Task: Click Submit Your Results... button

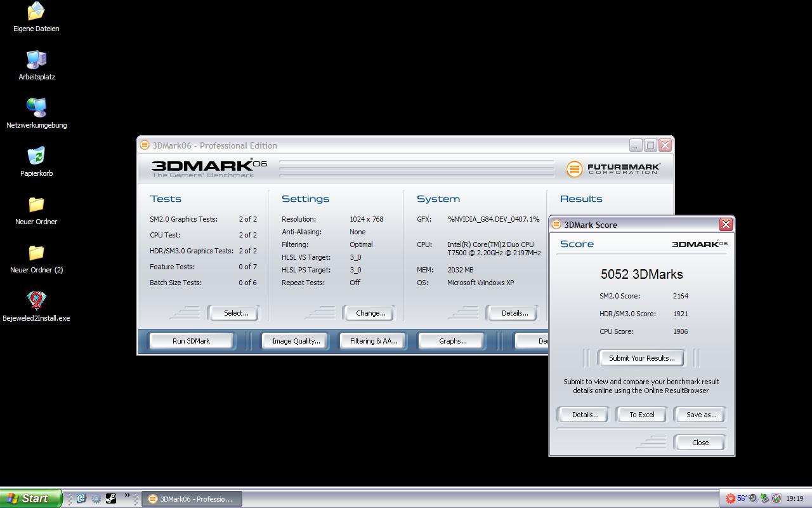Action: tap(641, 358)
